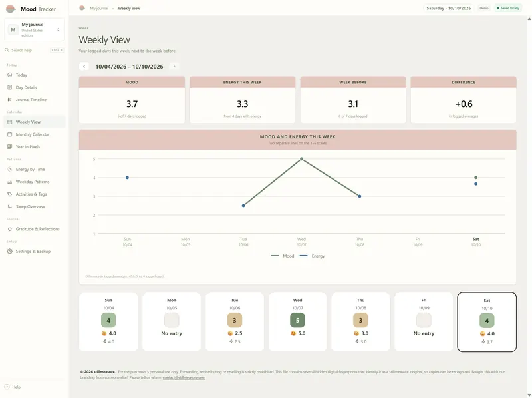Toggle the Mood legend entry
Screen dimensions: 532x398
coord(283,256)
